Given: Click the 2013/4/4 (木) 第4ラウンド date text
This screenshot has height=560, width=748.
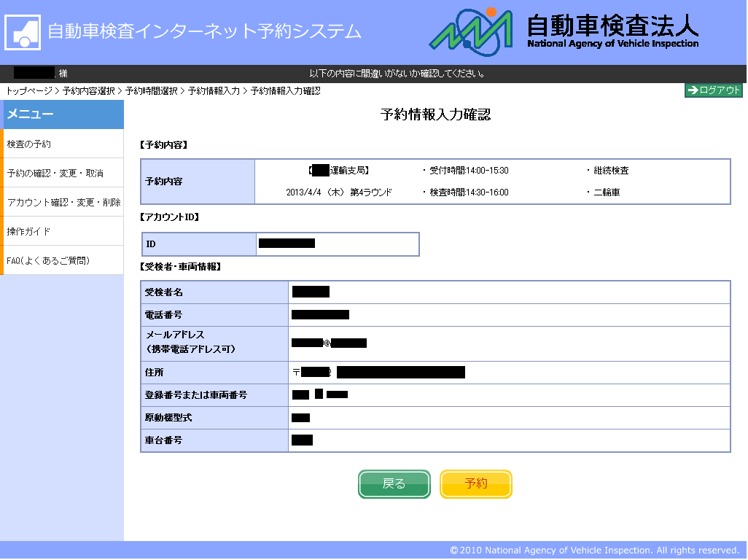Looking at the screenshot, I should pos(339,192).
